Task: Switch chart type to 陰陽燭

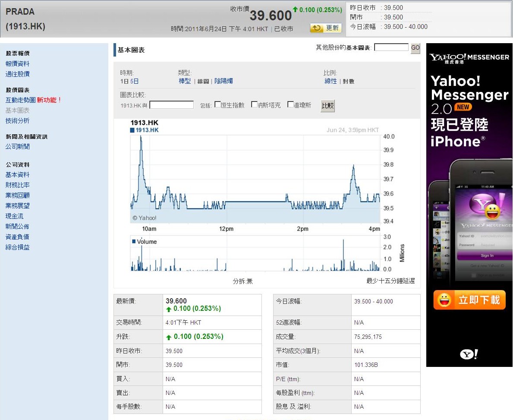Action: (224, 81)
